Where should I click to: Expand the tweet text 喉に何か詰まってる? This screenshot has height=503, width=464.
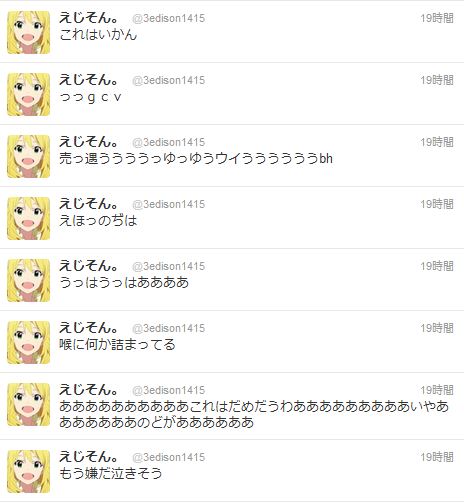click(117, 344)
